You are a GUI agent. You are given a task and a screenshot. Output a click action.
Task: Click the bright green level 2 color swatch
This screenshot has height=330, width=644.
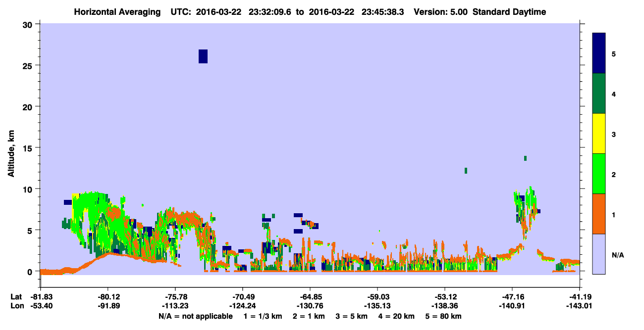[x=599, y=174]
